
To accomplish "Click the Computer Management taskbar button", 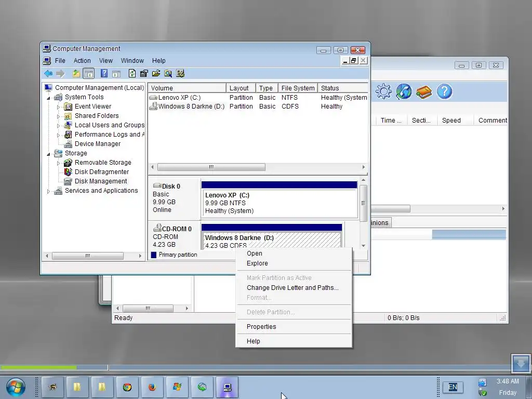I will [228, 387].
